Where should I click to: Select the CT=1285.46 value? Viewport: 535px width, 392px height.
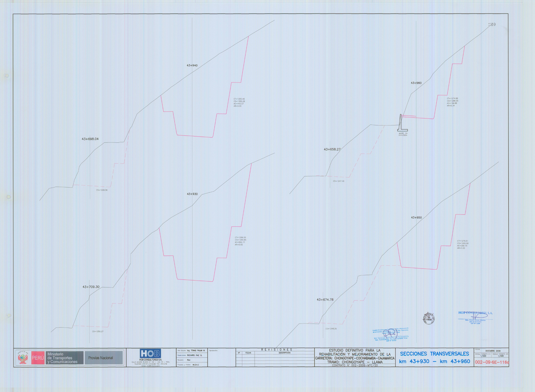(239, 99)
